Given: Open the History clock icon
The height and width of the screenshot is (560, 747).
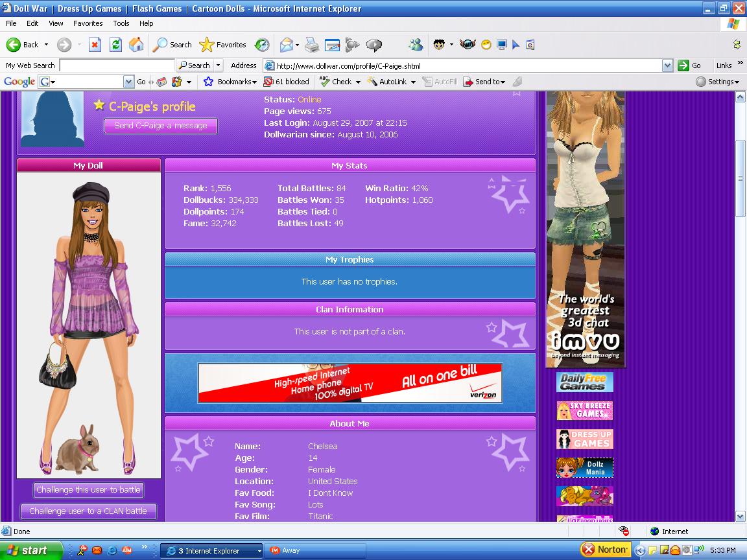Looking at the screenshot, I should [x=261, y=45].
